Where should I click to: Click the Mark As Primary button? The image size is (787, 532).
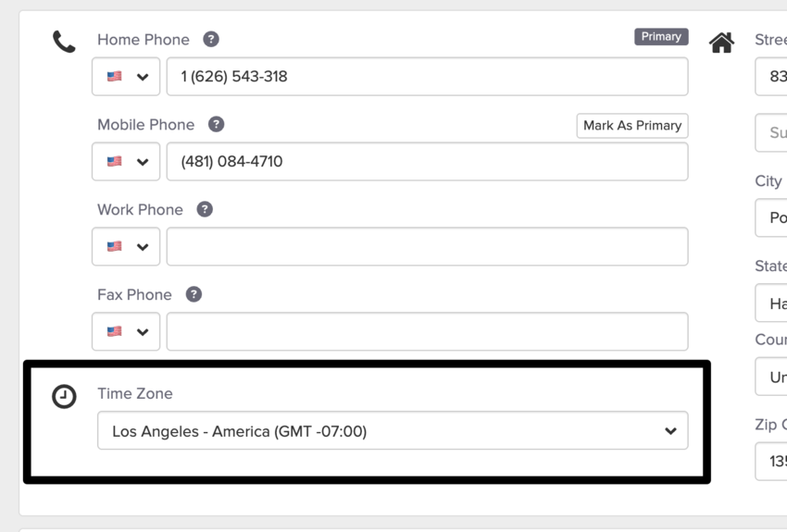click(632, 126)
